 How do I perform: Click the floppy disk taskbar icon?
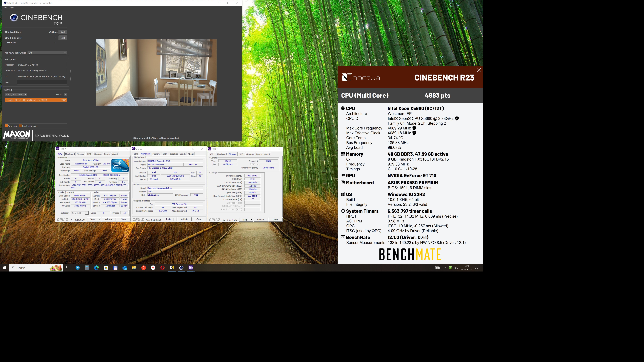coord(115,268)
